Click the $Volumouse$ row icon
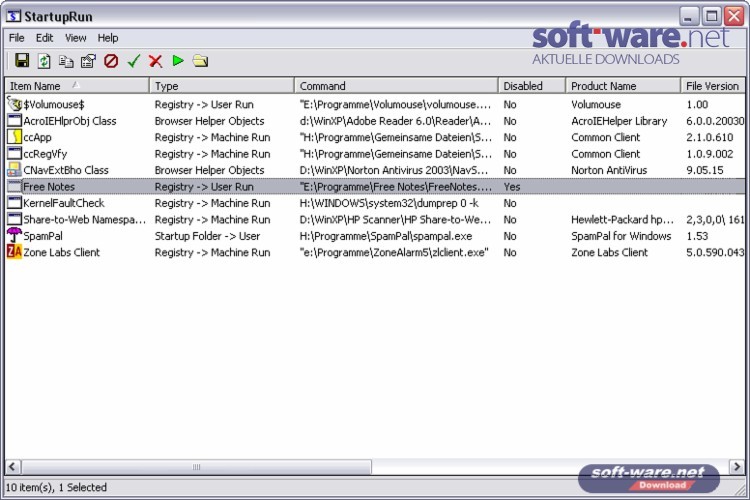 click(x=14, y=104)
